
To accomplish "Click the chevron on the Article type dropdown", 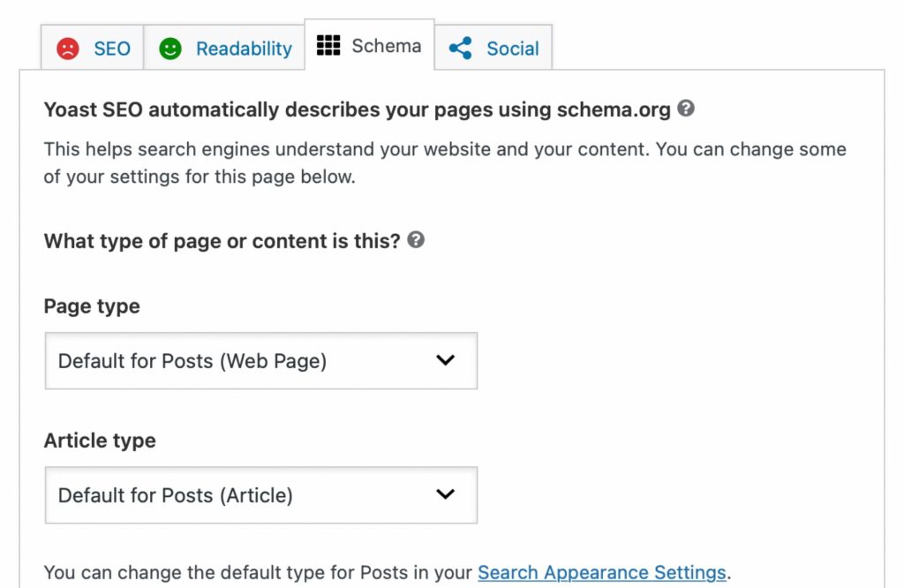I will click(x=446, y=495).
